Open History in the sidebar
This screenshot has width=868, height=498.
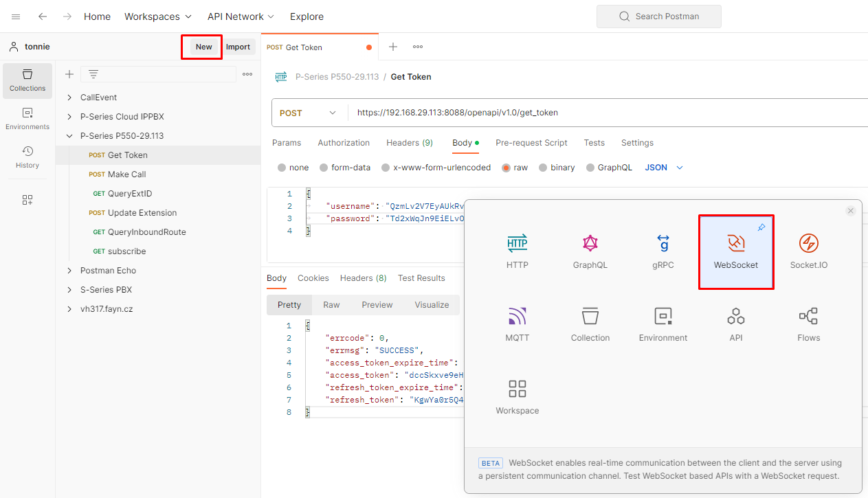27,157
